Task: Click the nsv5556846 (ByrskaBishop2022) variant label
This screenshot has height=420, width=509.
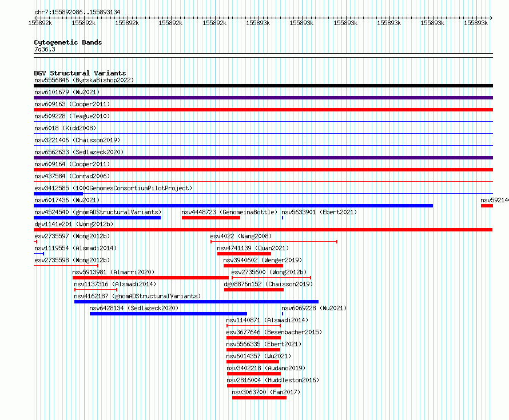Action: [x=84, y=80]
